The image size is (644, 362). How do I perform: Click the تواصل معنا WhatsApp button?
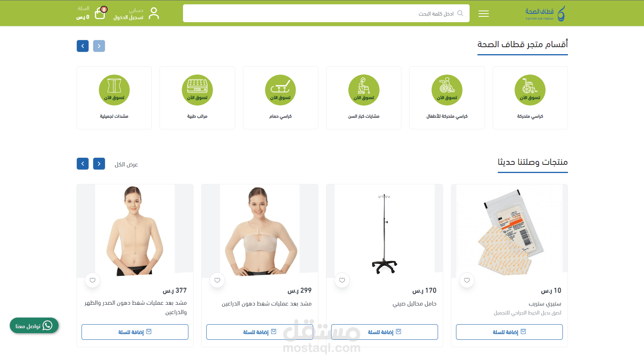point(34,326)
